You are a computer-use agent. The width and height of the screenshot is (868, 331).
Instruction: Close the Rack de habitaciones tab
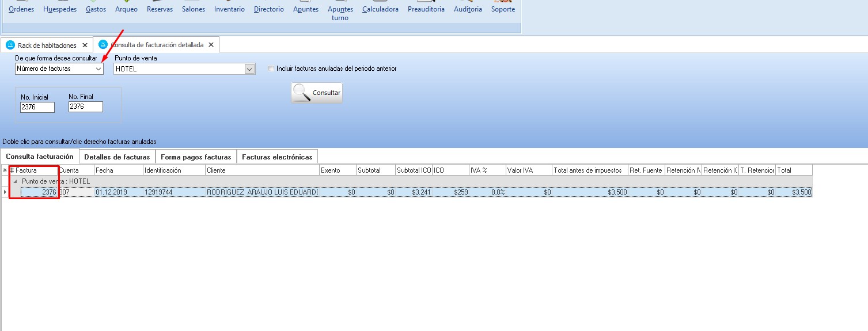pos(85,45)
